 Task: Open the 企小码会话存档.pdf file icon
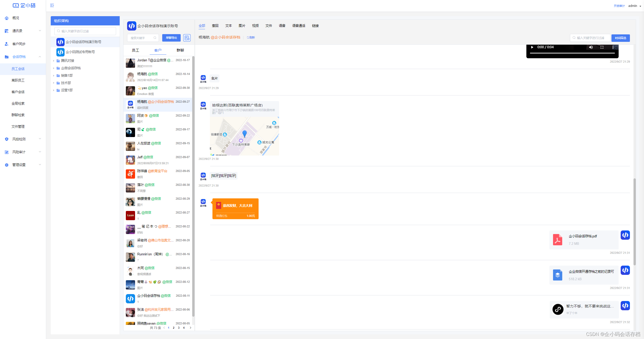(557, 240)
